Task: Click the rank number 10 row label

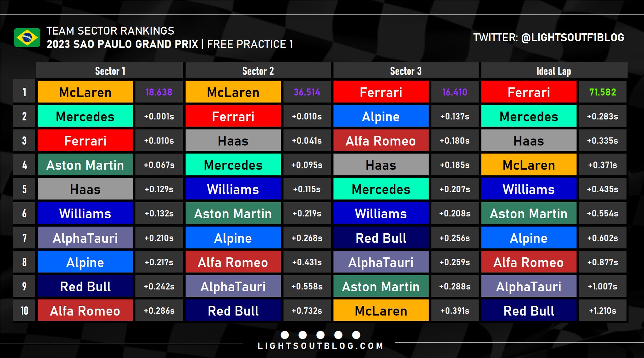Action: pos(24,310)
